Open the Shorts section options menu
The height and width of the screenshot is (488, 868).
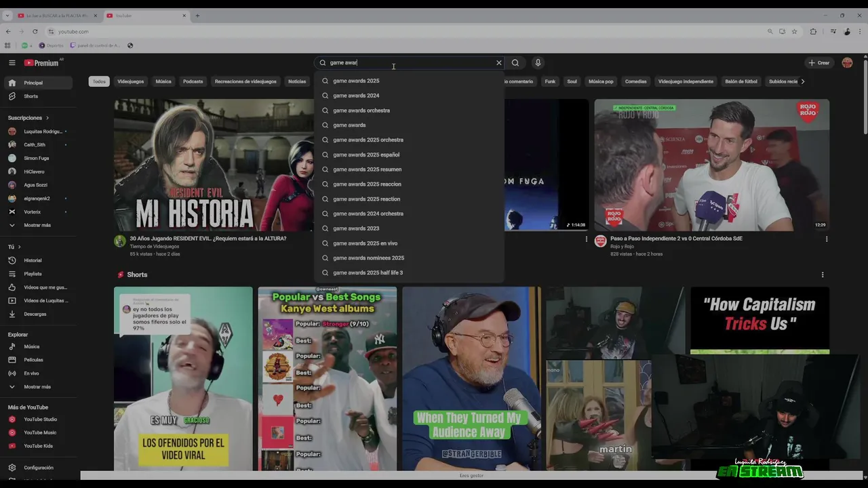pos(823,274)
